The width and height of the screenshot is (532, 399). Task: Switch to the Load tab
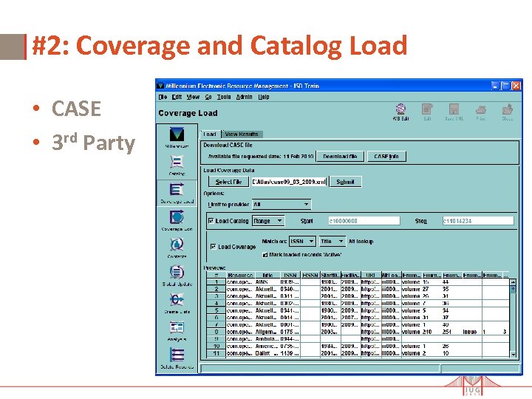(x=211, y=134)
